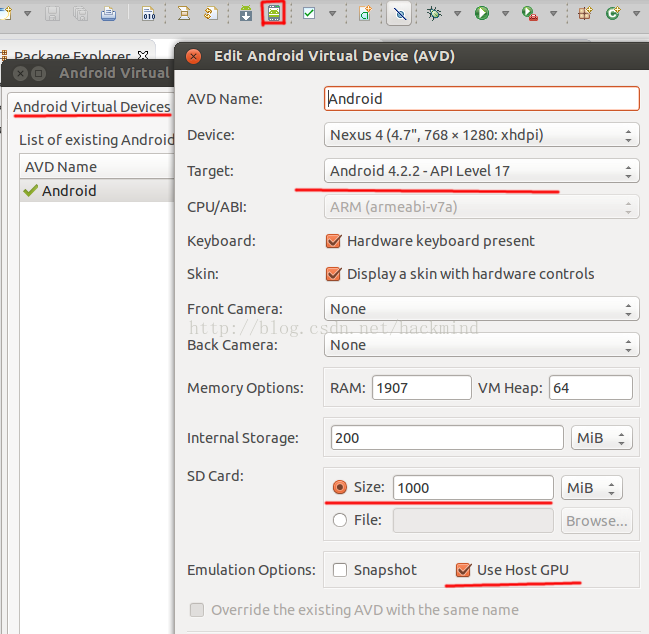Toggle Hardware keyboard present checkbox

coord(334,241)
